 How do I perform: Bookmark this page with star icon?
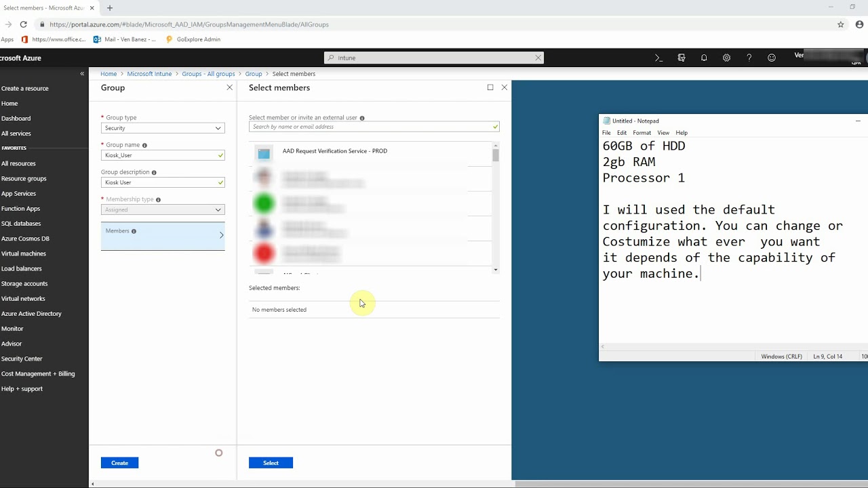point(841,24)
